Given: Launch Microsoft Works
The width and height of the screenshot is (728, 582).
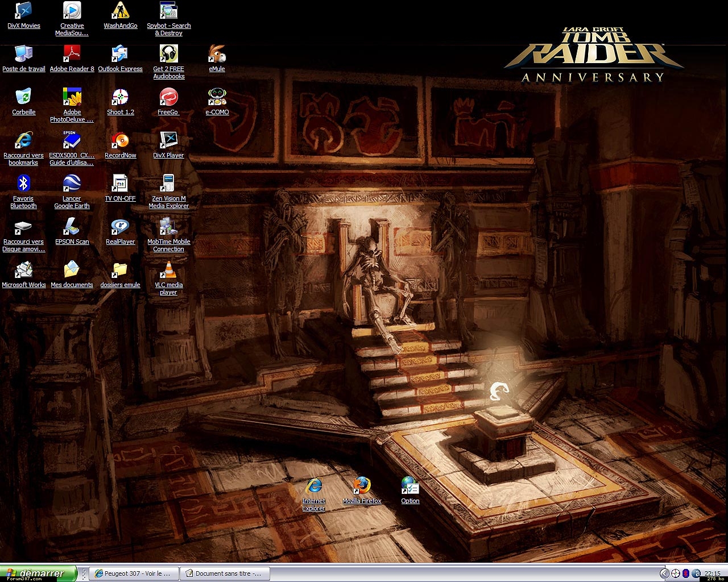Looking at the screenshot, I should pyautogui.click(x=24, y=275).
